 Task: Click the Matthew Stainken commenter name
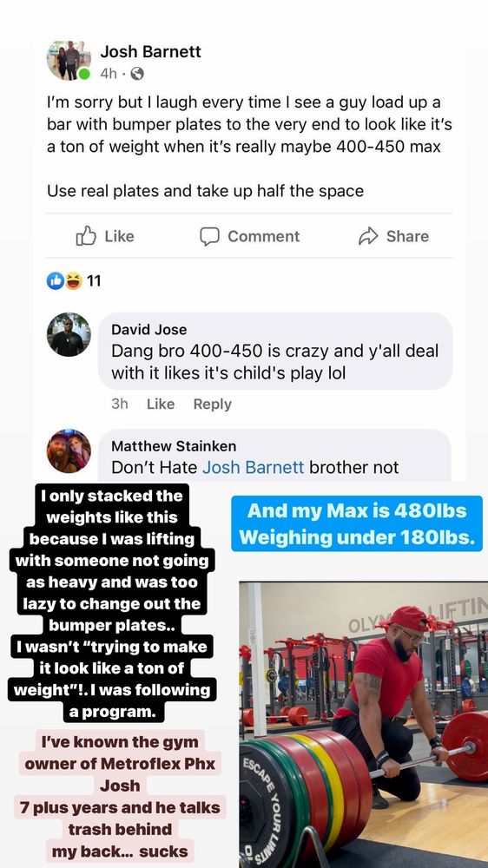tap(174, 445)
